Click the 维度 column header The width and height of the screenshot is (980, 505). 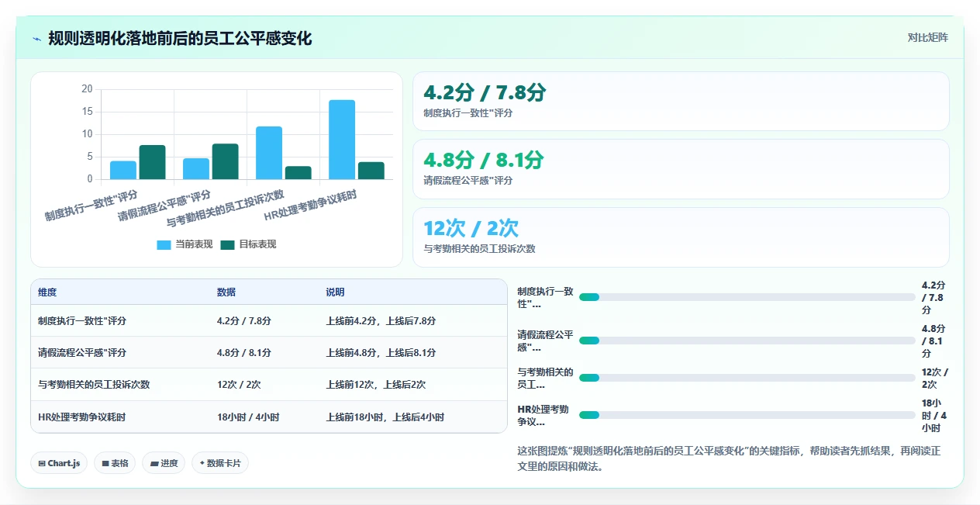[47, 292]
